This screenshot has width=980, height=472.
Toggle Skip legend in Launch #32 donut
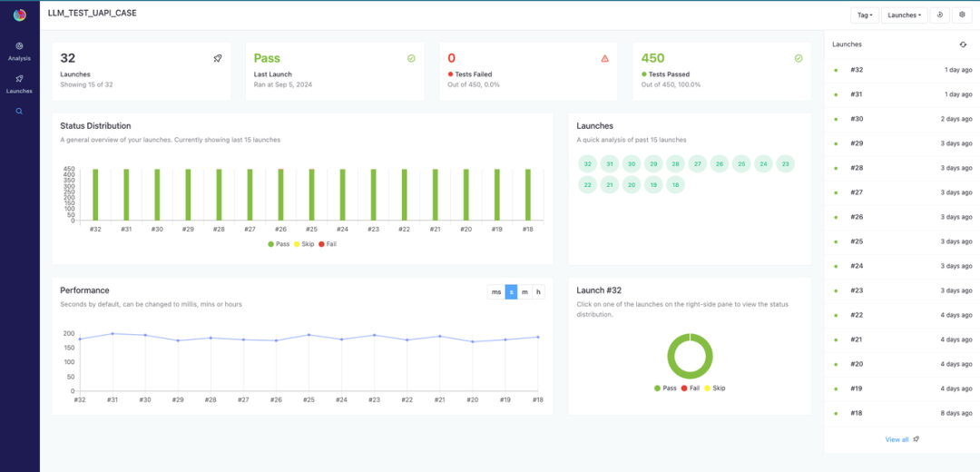pos(714,388)
